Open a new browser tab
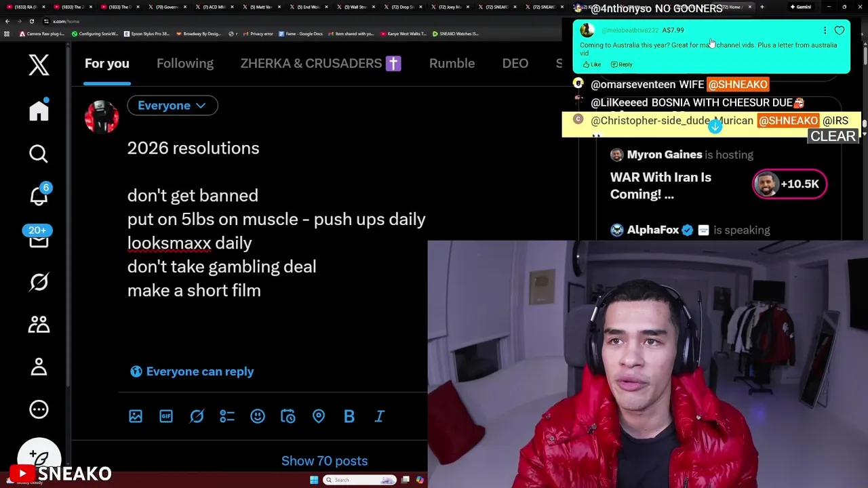Image resolution: width=868 pixels, height=488 pixels. (762, 7)
